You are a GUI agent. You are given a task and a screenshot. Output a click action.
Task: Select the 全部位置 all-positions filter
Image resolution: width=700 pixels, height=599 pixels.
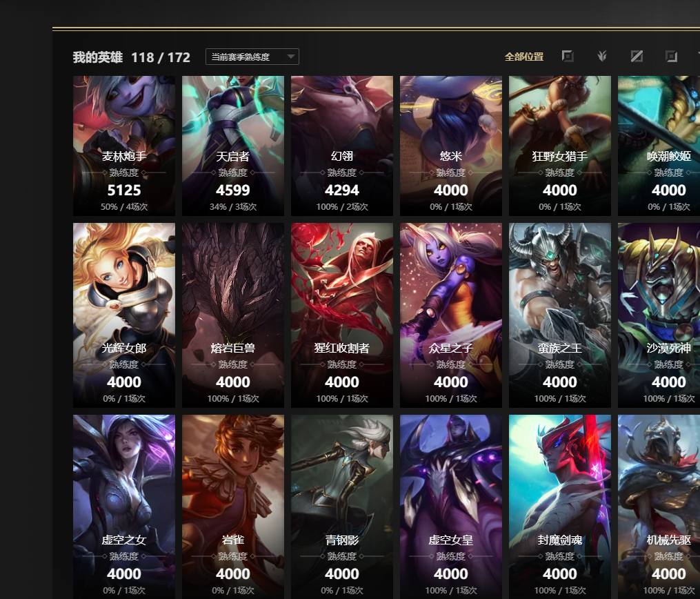click(524, 57)
